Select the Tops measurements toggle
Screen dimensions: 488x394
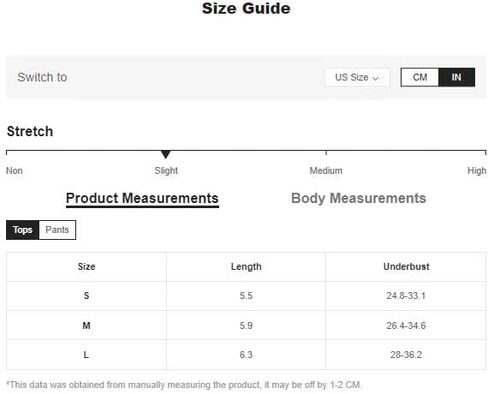[x=23, y=230]
